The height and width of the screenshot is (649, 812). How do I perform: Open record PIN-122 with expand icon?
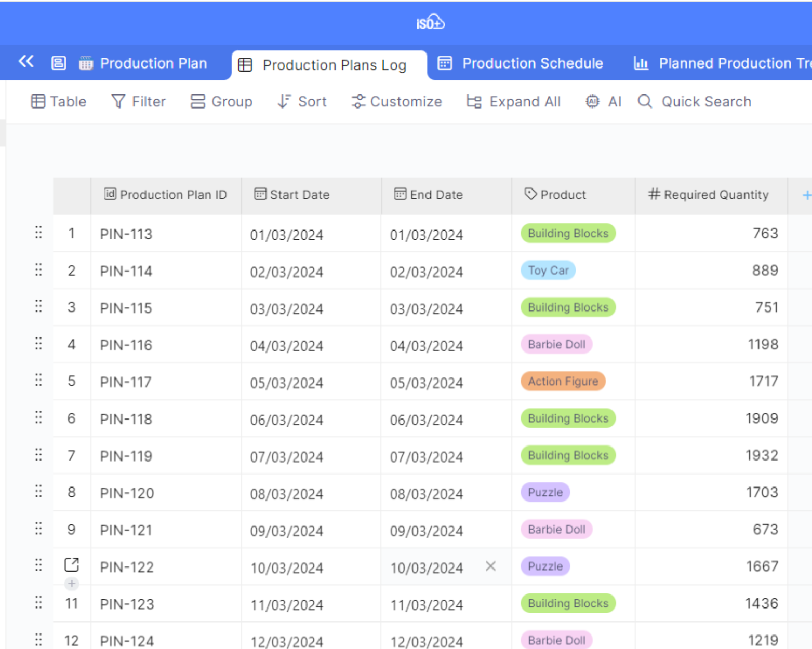(x=72, y=565)
